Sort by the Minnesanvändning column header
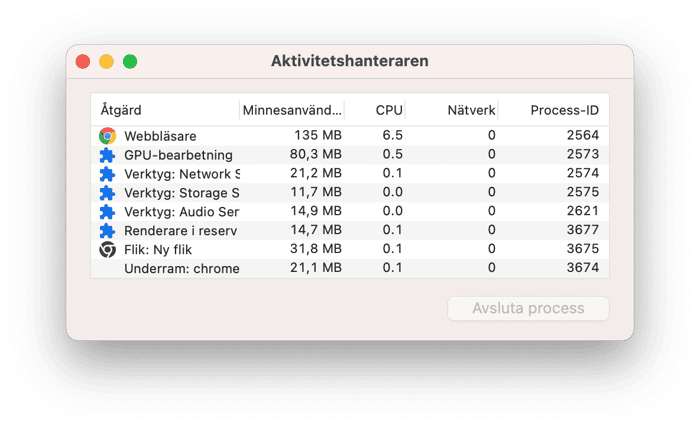Screen dimensions: 700x428 click(292, 110)
